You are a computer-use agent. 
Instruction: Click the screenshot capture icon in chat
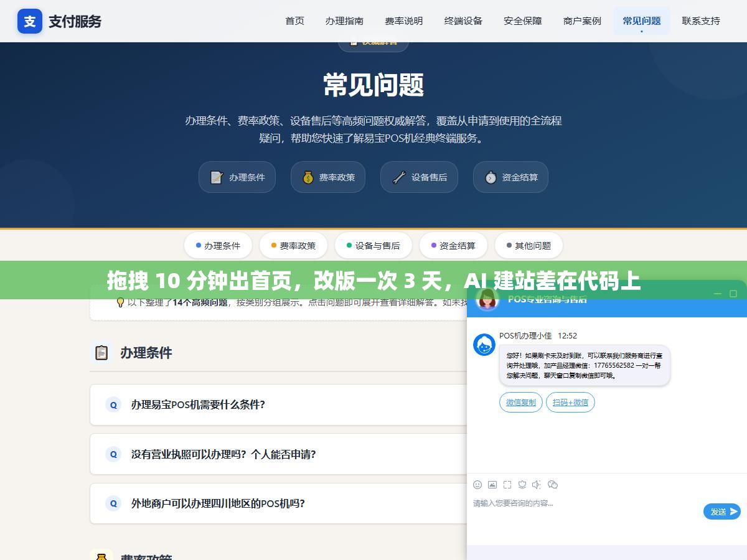coord(507,485)
